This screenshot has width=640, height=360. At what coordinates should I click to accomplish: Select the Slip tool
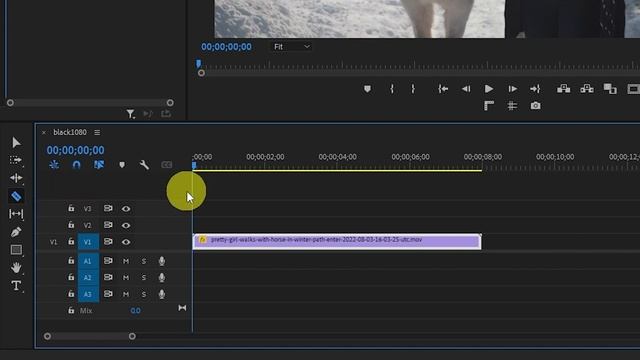16,214
